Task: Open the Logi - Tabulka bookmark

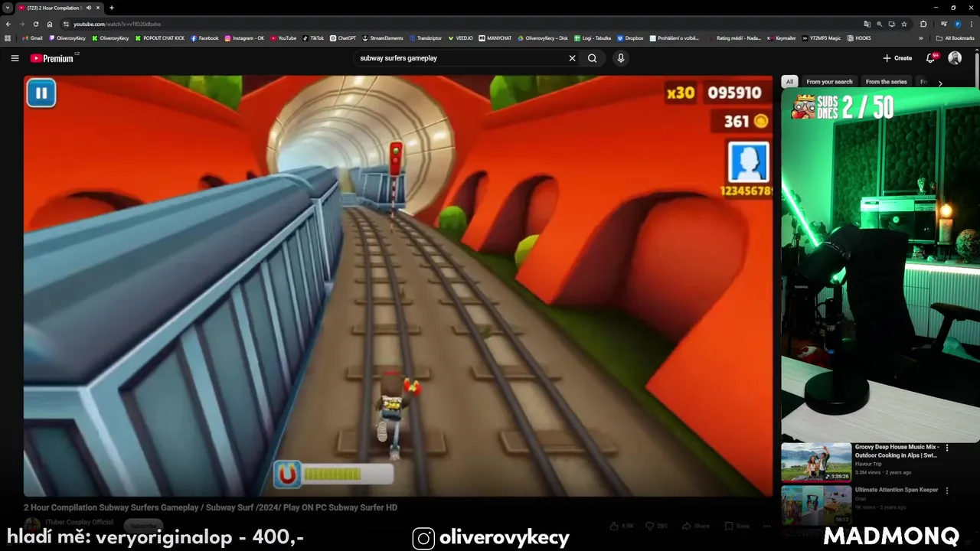Action: [593, 38]
